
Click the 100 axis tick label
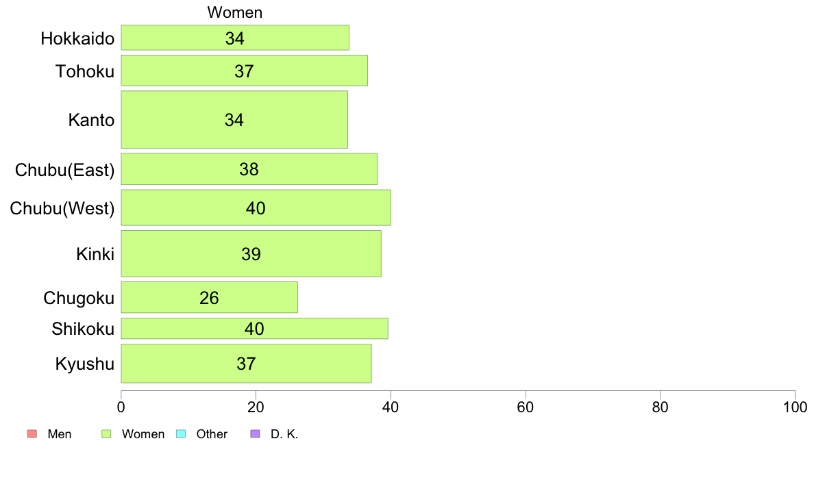(x=795, y=407)
